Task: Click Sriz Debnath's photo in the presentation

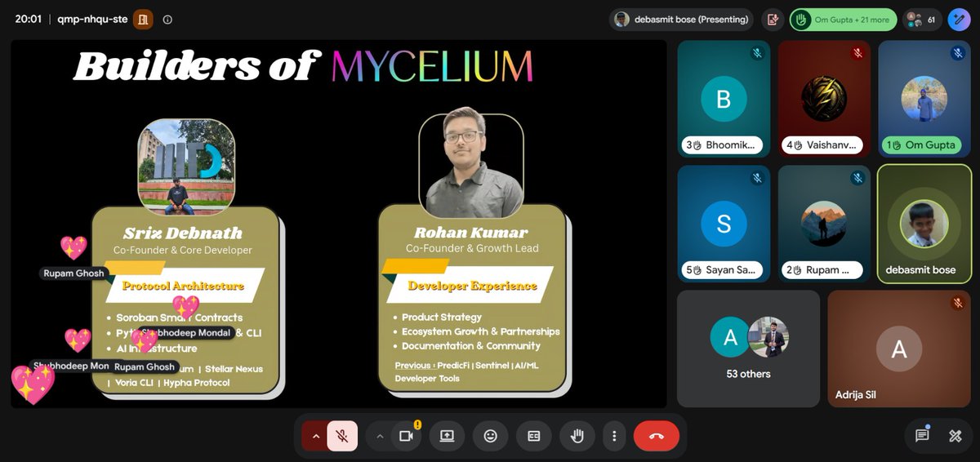Action: pos(186,167)
